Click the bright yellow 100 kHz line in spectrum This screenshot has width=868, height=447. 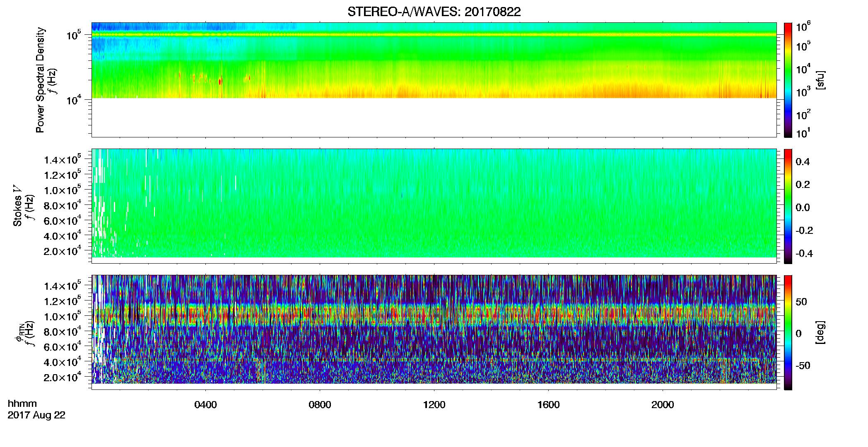coord(434,35)
